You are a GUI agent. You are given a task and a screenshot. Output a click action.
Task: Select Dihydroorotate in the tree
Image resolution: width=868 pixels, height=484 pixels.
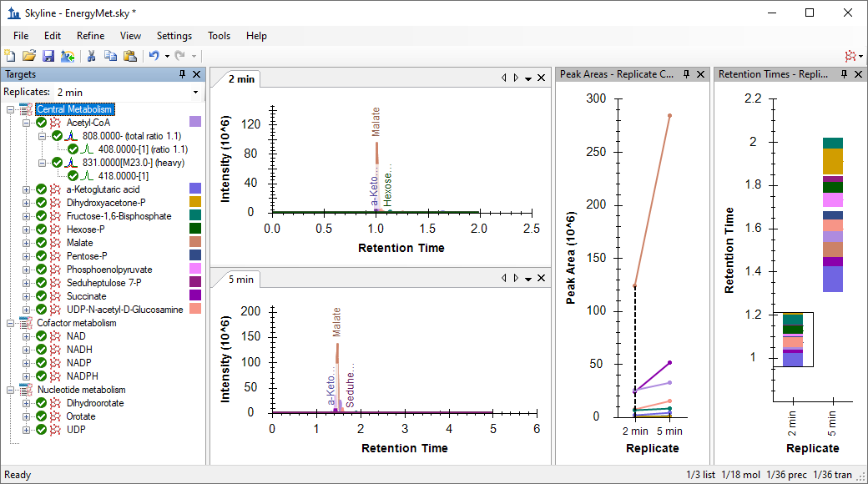coord(95,403)
